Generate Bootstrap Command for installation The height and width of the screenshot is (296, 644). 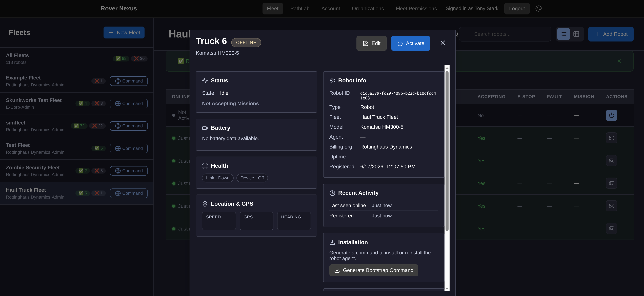click(373, 270)
